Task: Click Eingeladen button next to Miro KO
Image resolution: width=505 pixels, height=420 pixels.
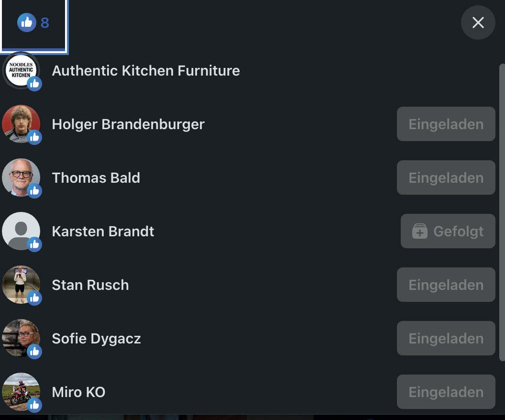Action: [x=446, y=392]
